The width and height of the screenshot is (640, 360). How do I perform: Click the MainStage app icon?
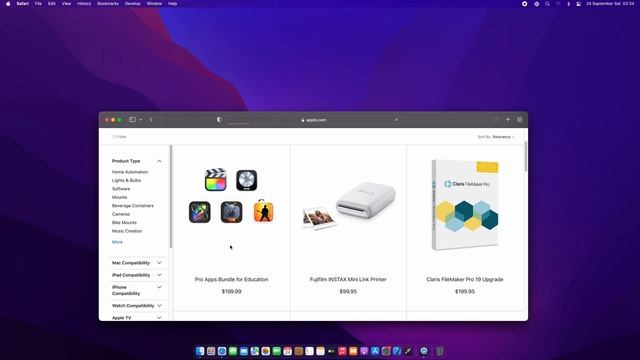pyautogui.click(x=263, y=211)
